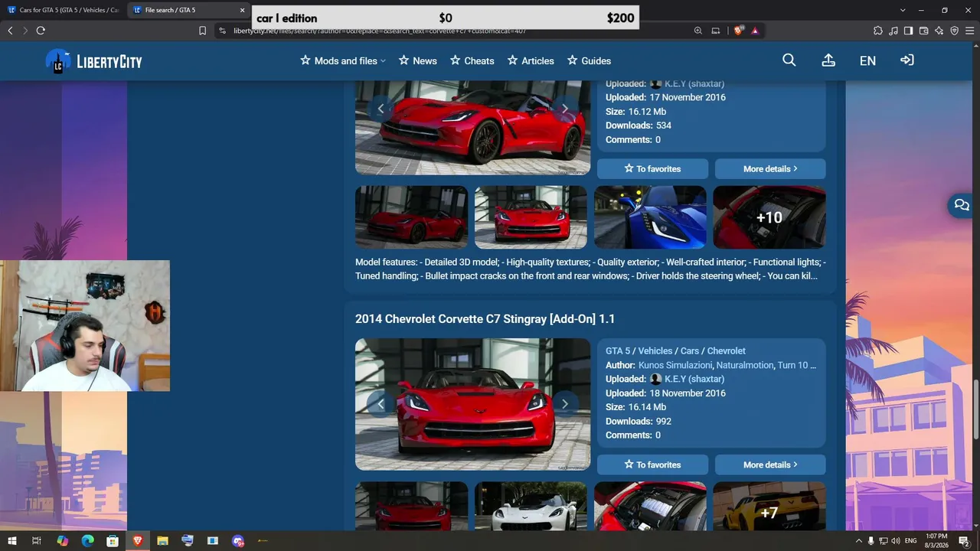The height and width of the screenshot is (551, 980).
Task: Open the Vehicles category breadcrumb link
Action: pyautogui.click(x=655, y=350)
